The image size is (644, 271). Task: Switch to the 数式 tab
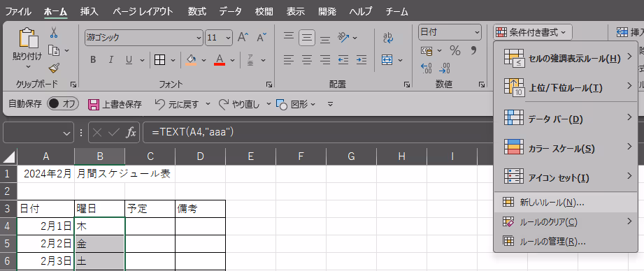pyautogui.click(x=197, y=11)
